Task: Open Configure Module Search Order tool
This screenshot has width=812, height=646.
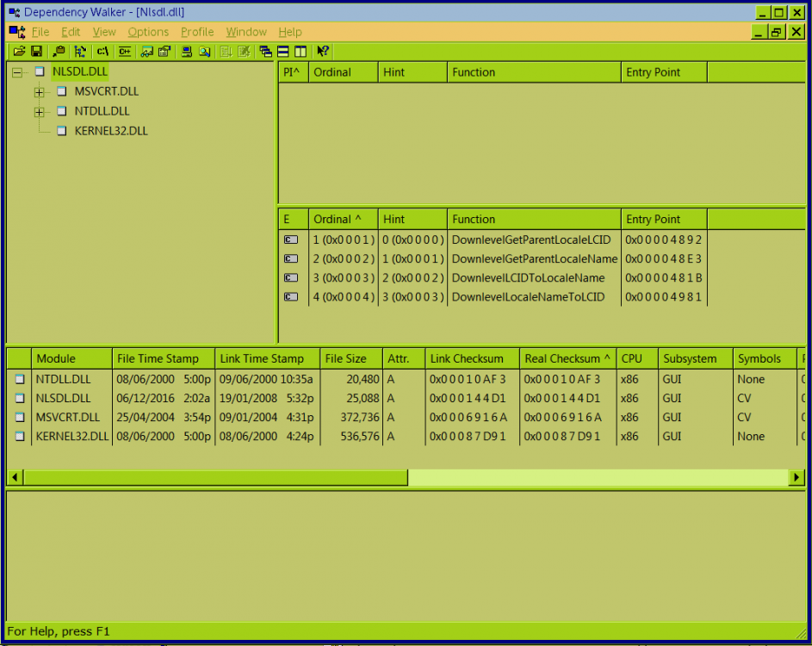Action: pyautogui.click(x=205, y=52)
